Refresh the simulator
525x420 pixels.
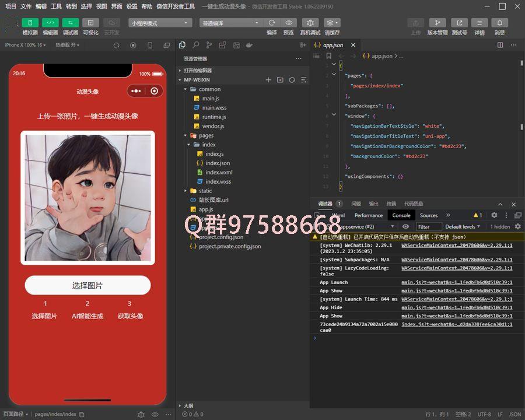tap(116, 45)
